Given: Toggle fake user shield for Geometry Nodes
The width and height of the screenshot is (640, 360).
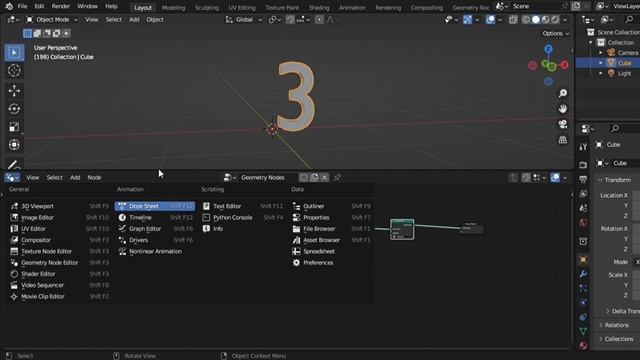Looking at the screenshot, I should 304,178.
